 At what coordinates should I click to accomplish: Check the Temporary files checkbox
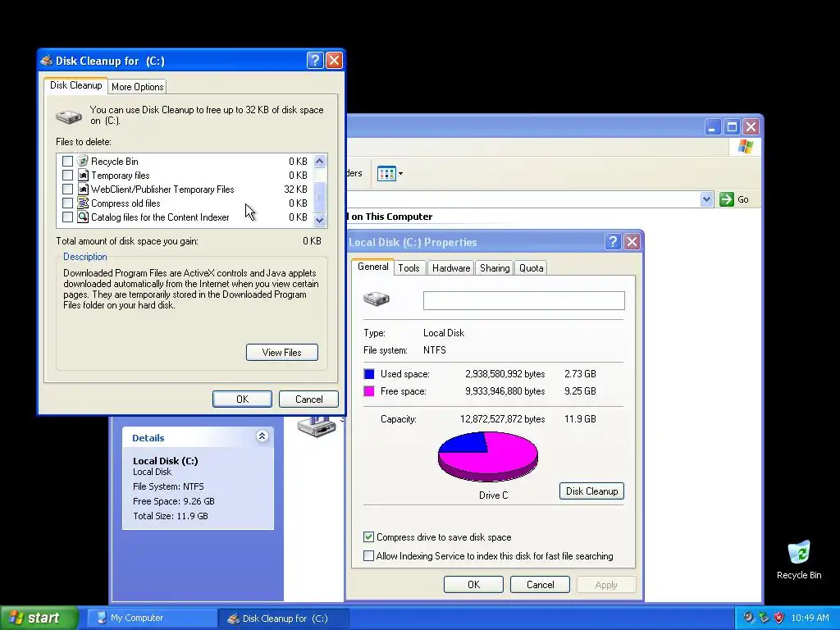coord(67,176)
